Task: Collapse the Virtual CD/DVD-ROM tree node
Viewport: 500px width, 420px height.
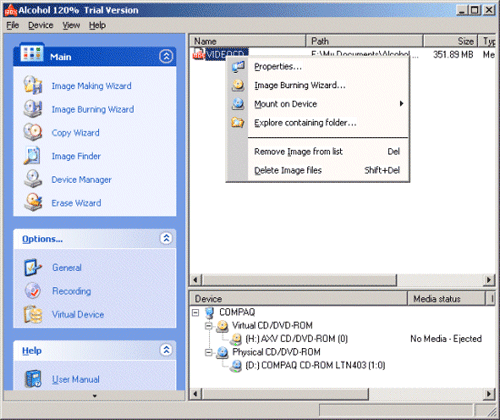Action: [209, 326]
